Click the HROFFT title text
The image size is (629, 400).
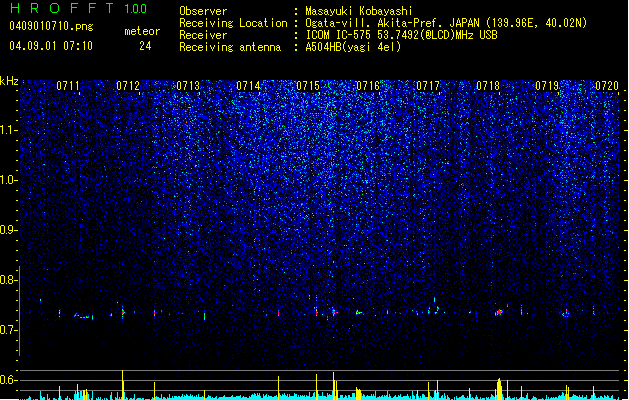(x=63, y=8)
